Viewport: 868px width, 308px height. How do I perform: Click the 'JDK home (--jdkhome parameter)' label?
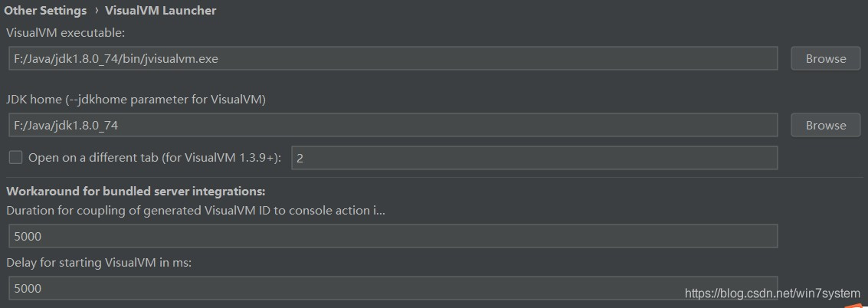[136, 100]
